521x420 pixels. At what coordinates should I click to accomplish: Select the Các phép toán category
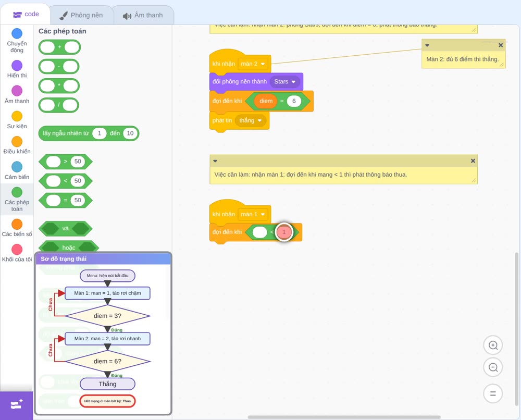[x=17, y=200]
